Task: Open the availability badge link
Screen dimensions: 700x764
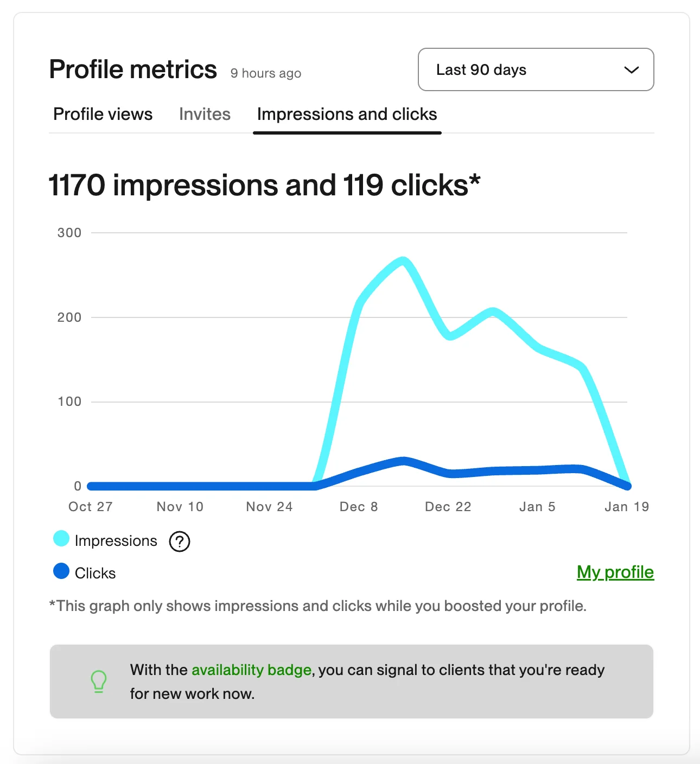Action: [x=251, y=670]
